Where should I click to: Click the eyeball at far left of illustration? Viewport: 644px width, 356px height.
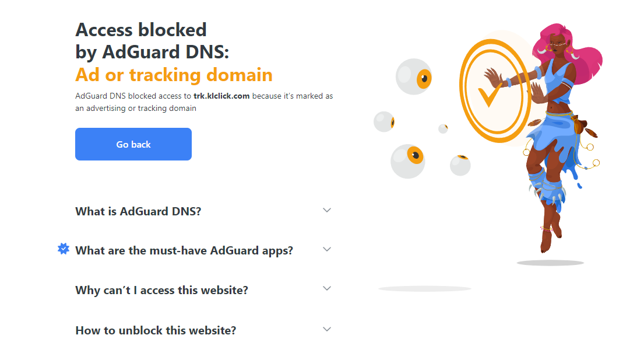coord(385,121)
